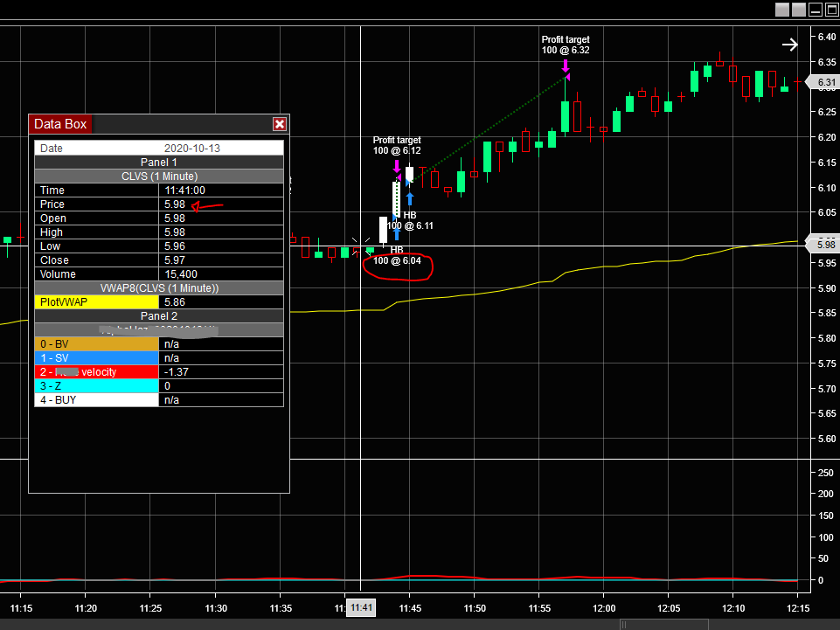Viewport: 840px width, 630px height.
Task: Click the 11:55 time axis label
Action: tap(539, 608)
